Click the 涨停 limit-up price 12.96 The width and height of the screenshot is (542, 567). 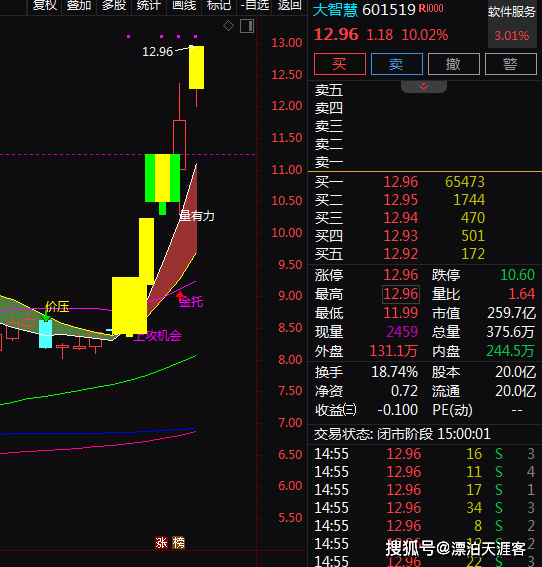401,275
